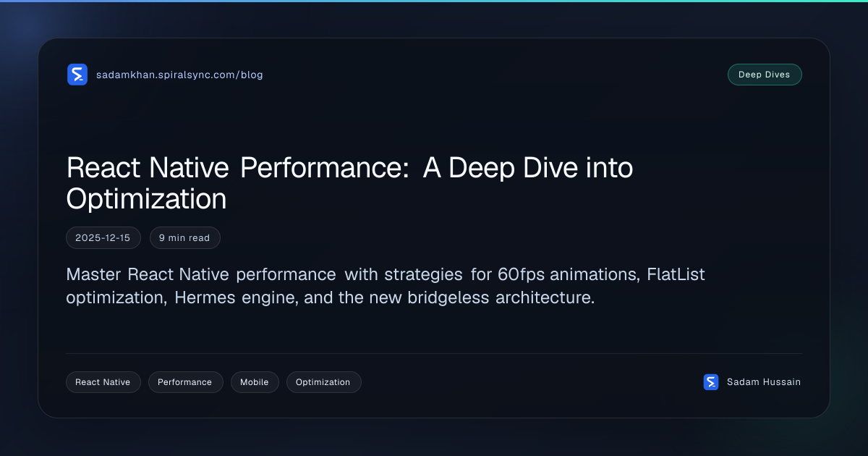Click the 2025-12-15 date pill
Viewport: 868px width, 456px height.
[x=103, y=238]
